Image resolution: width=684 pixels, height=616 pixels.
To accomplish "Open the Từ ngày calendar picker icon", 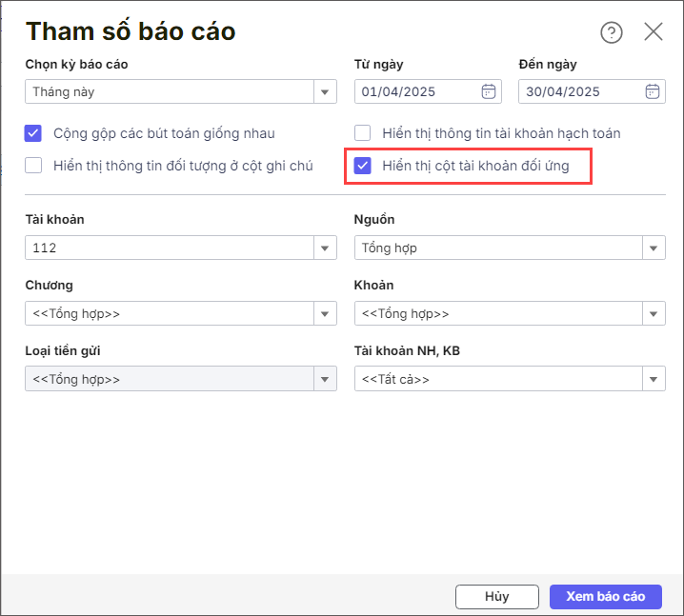I will point(488,91).
